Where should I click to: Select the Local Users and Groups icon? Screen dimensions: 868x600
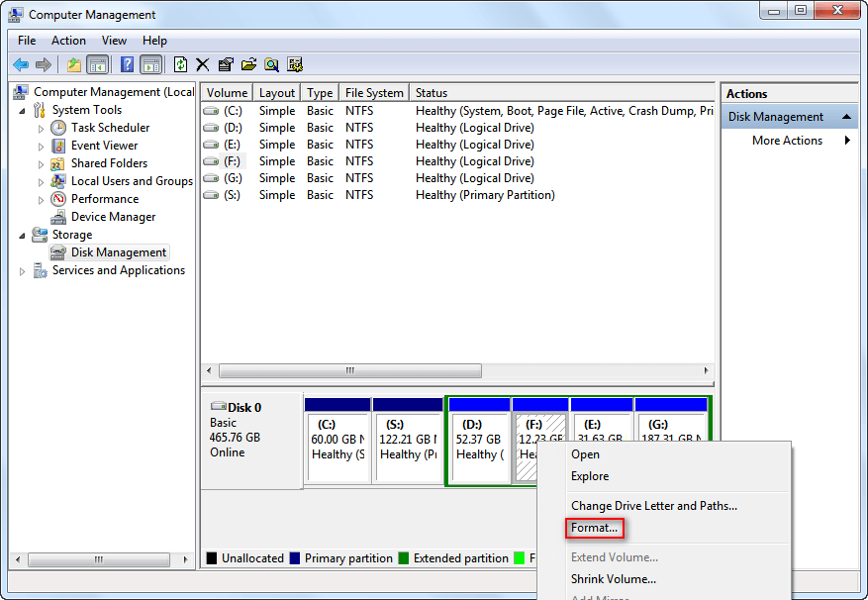pyautogui.click(x=58, y=181)
